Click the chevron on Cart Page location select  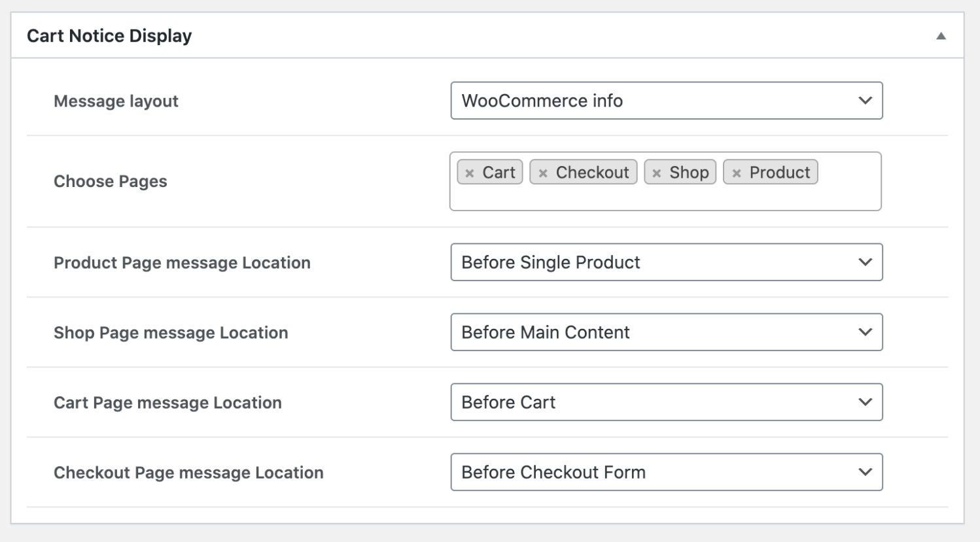click(866, 402)
